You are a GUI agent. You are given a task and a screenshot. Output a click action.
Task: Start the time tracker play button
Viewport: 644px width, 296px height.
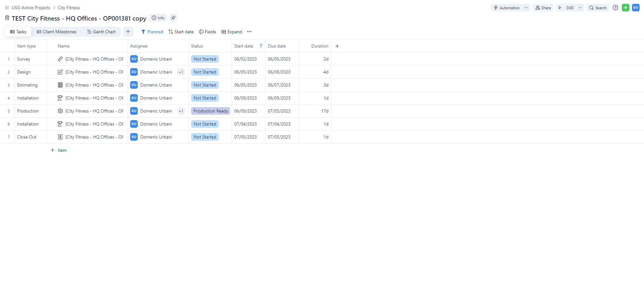(x=560, y=8)
